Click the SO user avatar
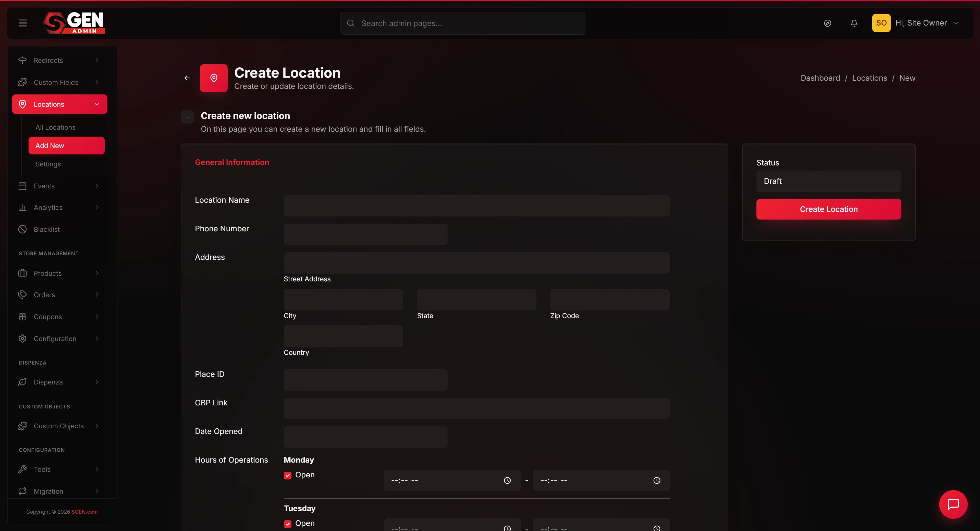The image size is (980, 531). (881, 23)
